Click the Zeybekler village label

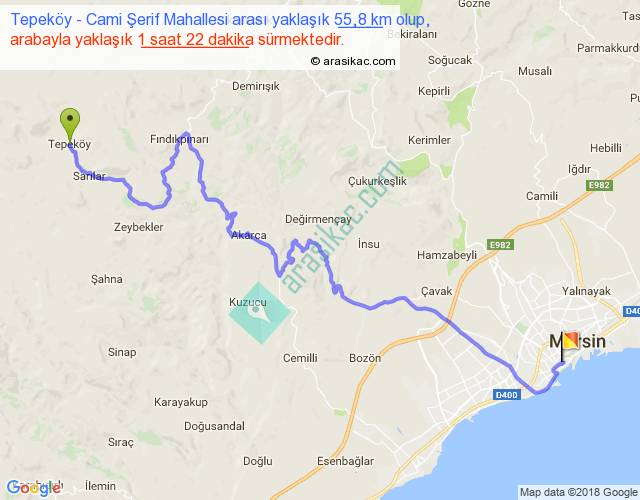pos(138,227)
